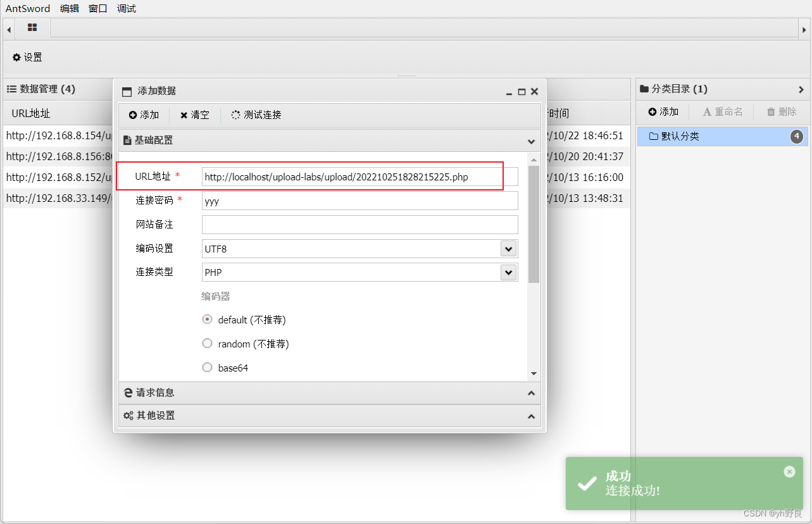Click the 添加数据 window title icon
The height and width of the screenshot is (524, 812).
(x=127, y=91)
